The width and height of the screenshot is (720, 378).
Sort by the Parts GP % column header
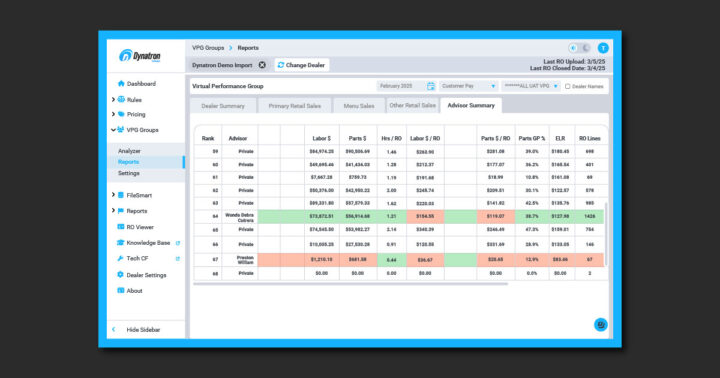[x=532, y=138]
